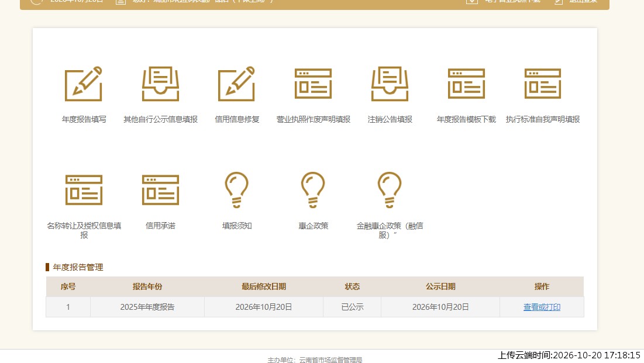644x363 pixels.
Task: Select the 信用信息修复 icon
Action: point(236,84)
